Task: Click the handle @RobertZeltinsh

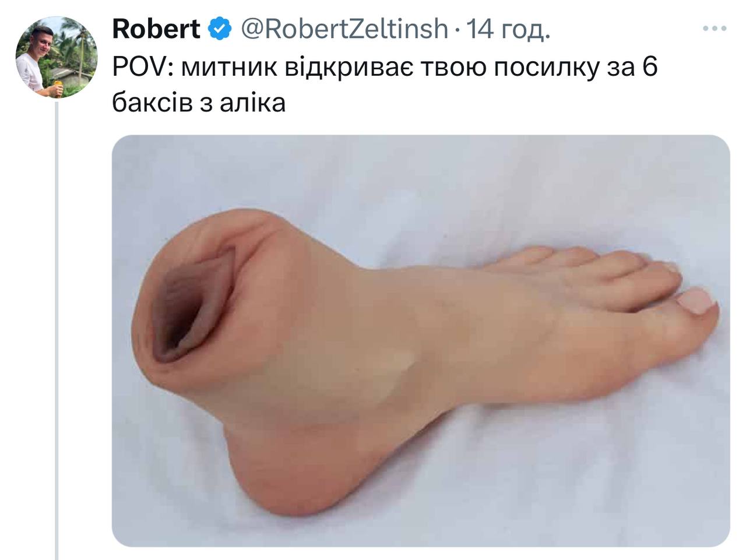Action: coord(344,29)
